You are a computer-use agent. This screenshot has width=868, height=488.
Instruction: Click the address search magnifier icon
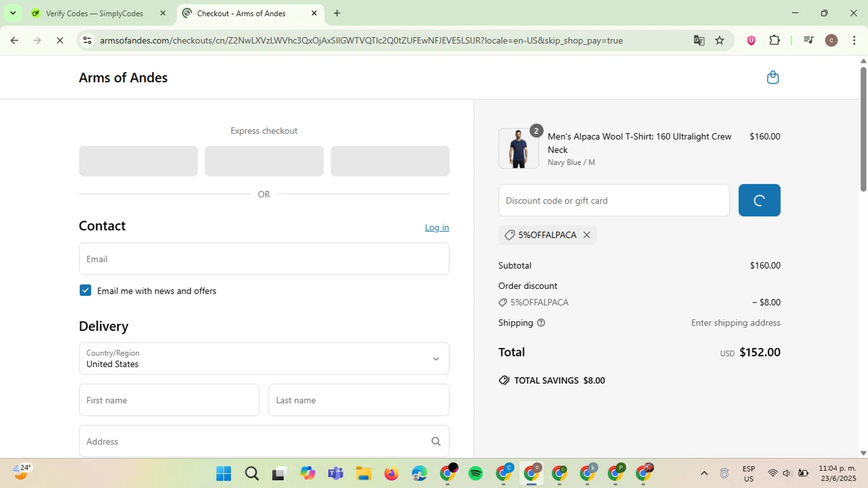pyautogui.click(x=436, y=442)
